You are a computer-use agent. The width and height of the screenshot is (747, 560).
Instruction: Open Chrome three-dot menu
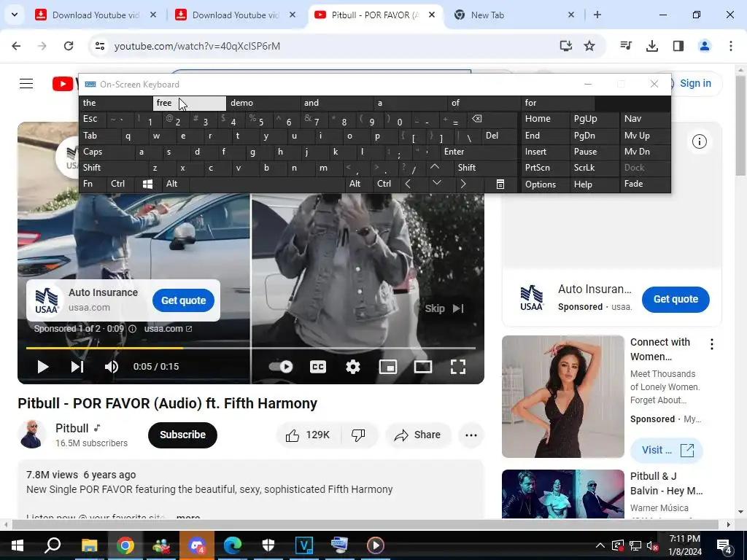click(x=731, y=46)
